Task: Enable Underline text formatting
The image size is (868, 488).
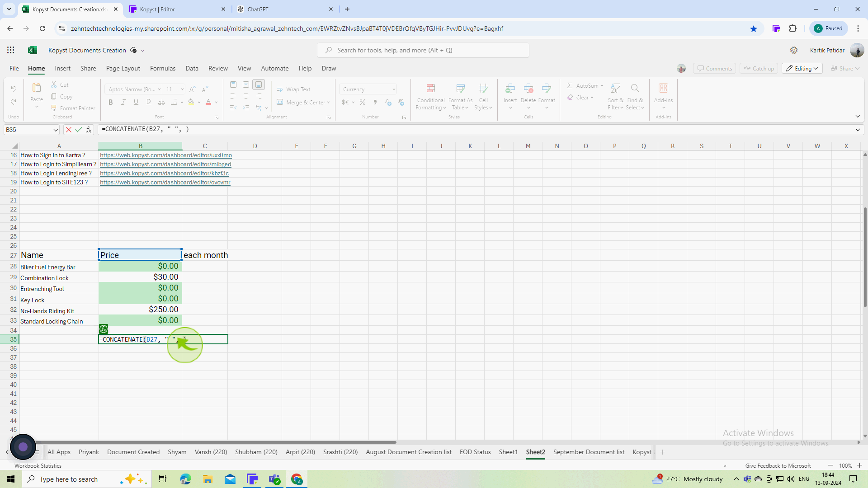Action: [x=136, y=102]
